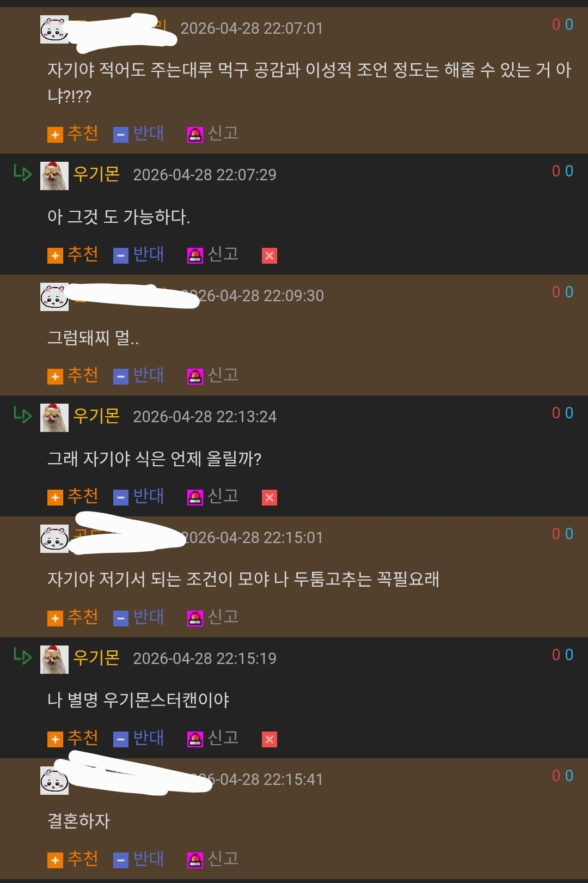Click the vote count on 22:13:24 reply

click(562, 413)
